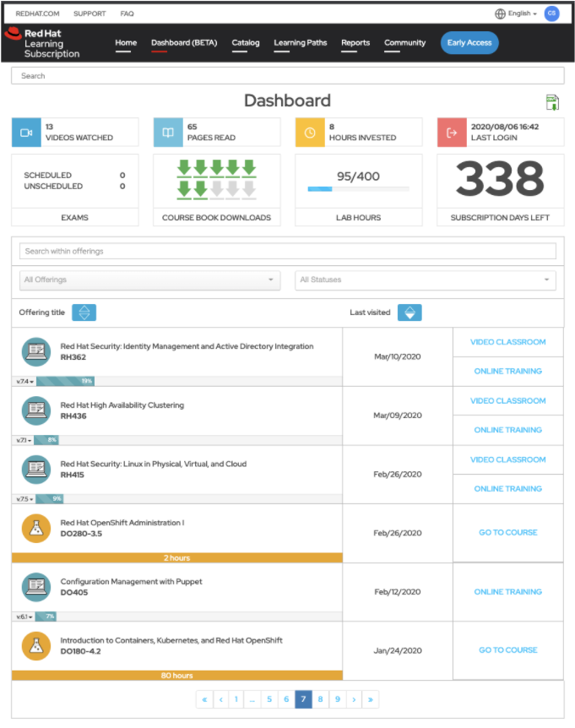Expand version v.7.4 selector for RH362
The image size is (575, 728).
23,382
